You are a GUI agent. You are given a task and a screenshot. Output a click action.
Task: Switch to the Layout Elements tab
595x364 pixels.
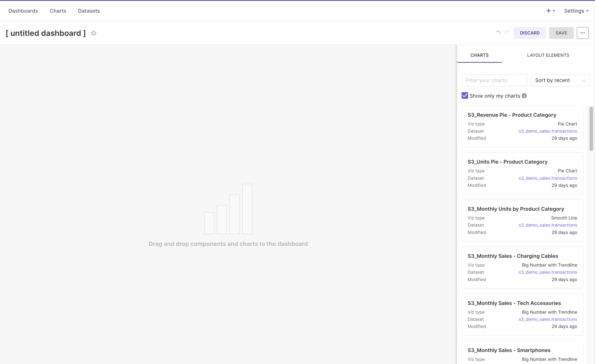(x=548, y=55)
